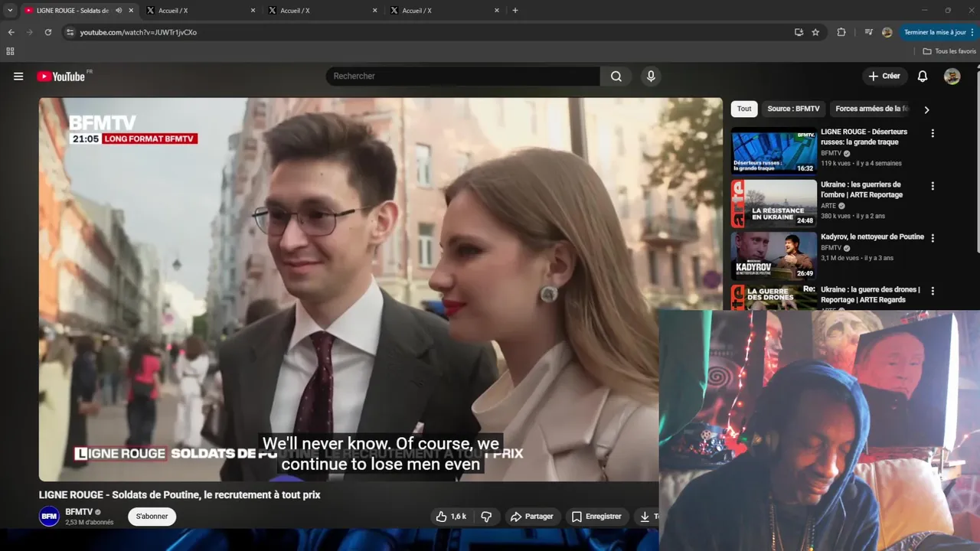Close the LIGNE ROUGE tab
The height and width of the screenshot is (551, 980).
[x=131, y=11]
